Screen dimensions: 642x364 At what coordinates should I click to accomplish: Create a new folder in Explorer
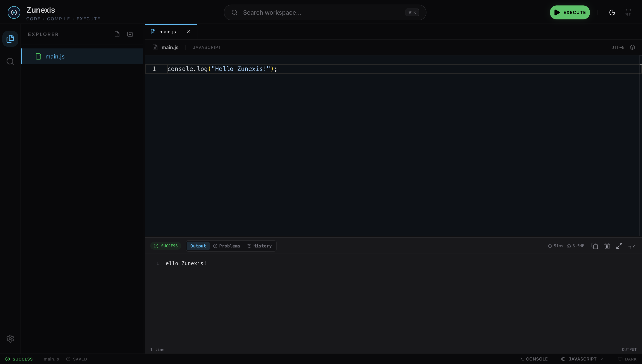[130, 34]
